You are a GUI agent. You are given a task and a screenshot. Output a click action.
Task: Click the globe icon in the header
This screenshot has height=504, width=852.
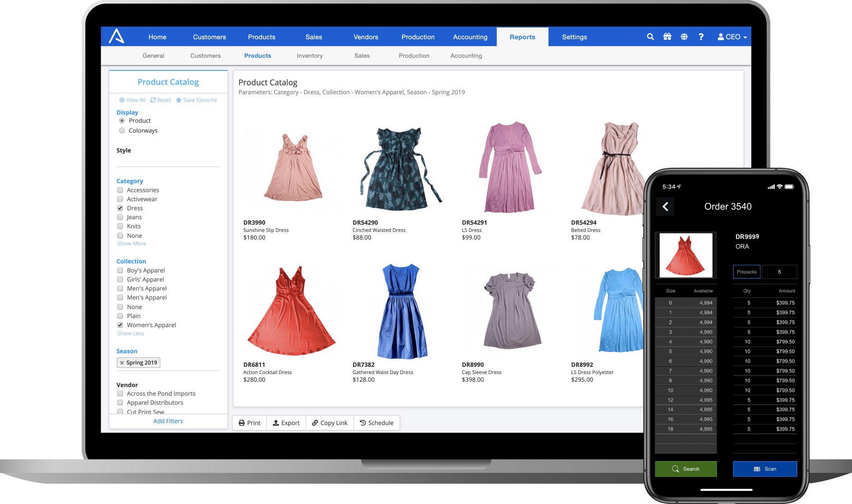click(684, 37)
